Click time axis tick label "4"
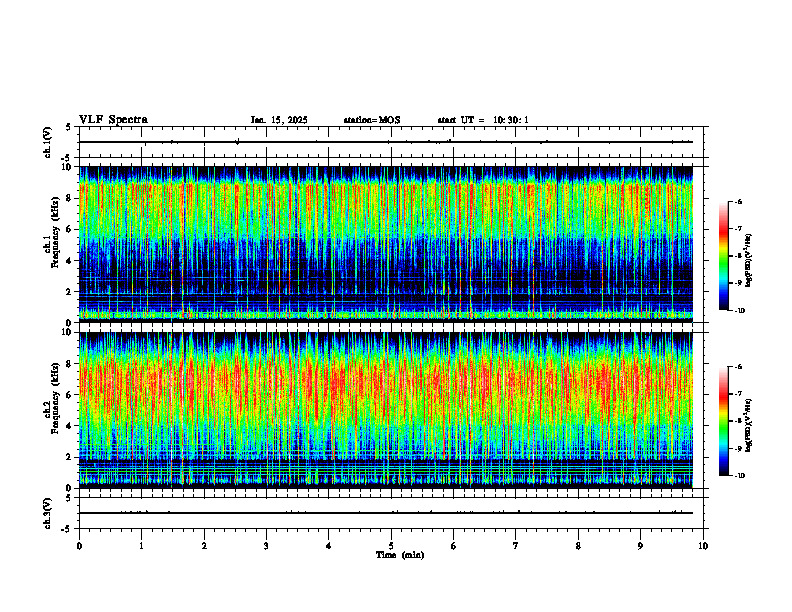Viewport: 792px width, 612px height. click(329, 546)
